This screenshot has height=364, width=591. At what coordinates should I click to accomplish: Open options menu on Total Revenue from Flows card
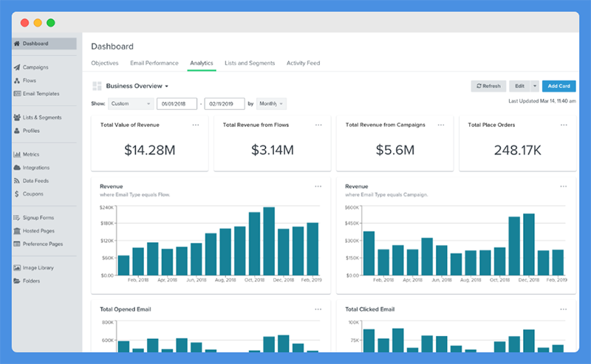pos(318,125)
